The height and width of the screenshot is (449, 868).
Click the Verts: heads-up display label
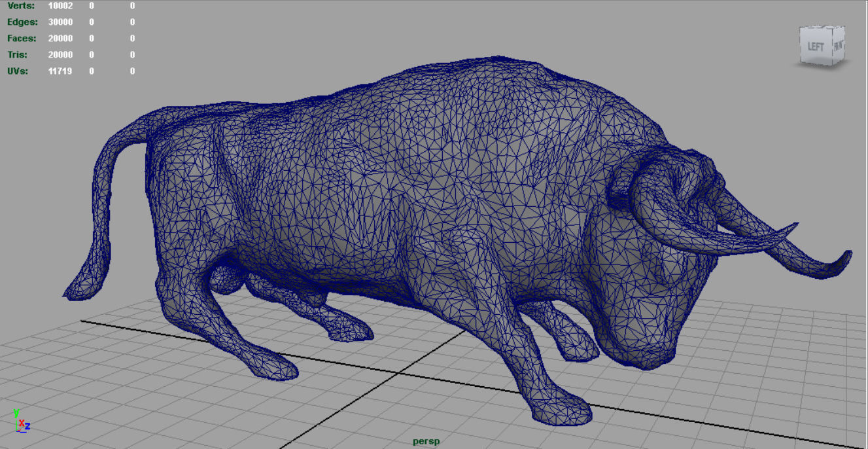click(x=20, y=6)
